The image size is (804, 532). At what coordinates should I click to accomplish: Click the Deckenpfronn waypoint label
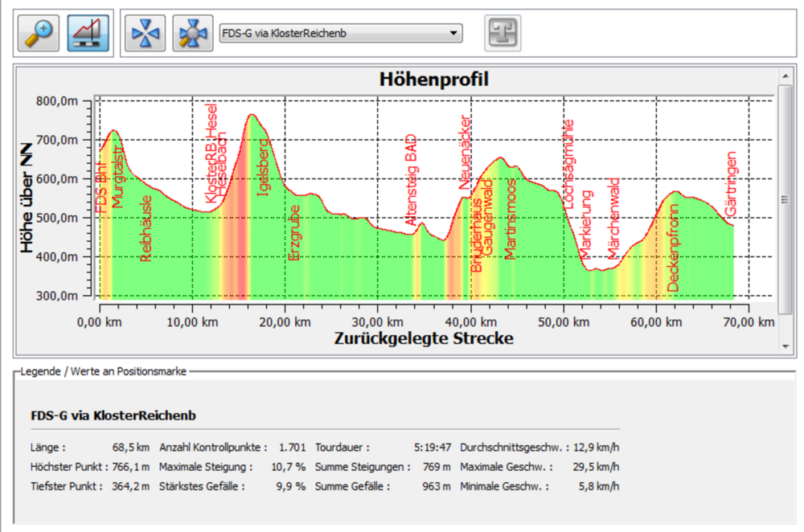673,248
